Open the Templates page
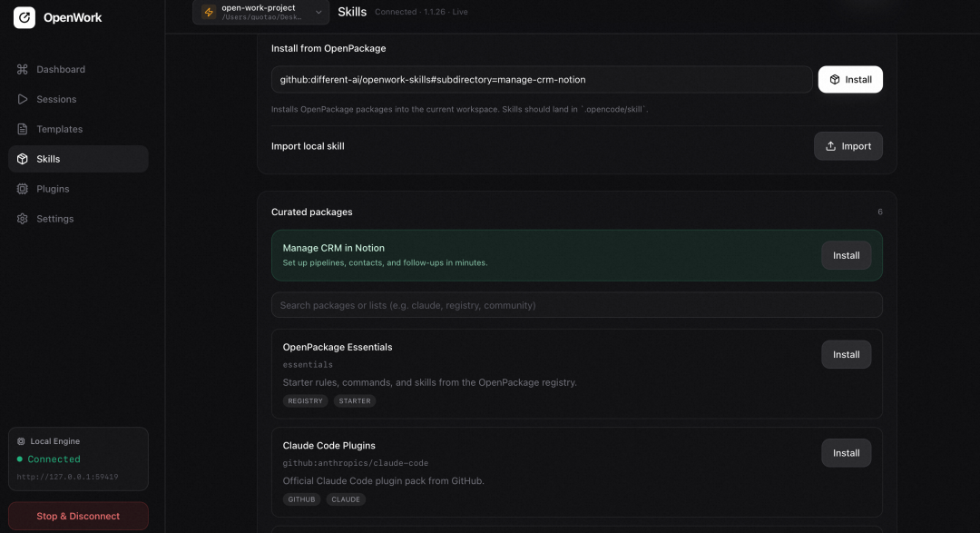The image size is (980, 533). click(59, 129)
